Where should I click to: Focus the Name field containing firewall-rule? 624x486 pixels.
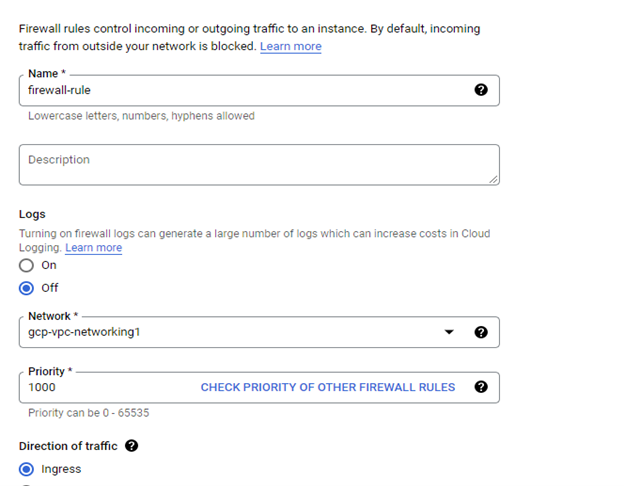pyautogui.click(x=259, y=90)
